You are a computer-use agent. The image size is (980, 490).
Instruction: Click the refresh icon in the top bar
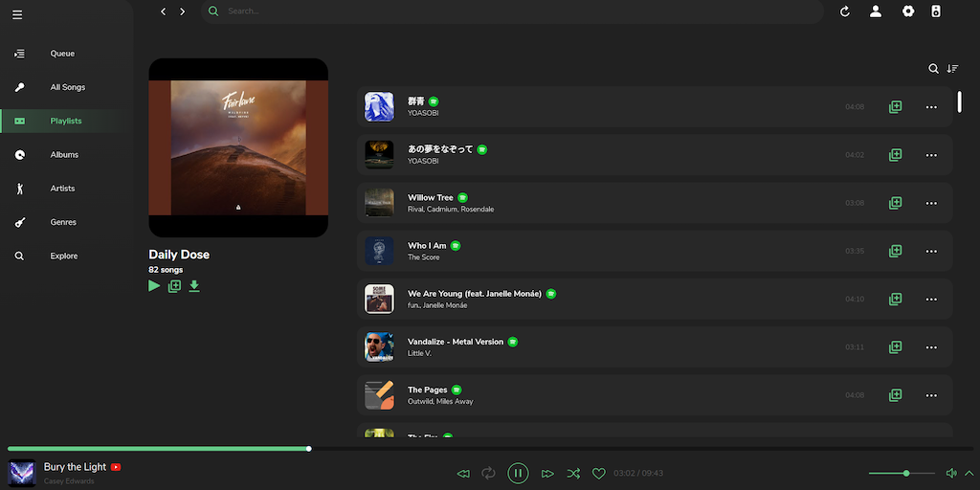(x=845, y=11)
